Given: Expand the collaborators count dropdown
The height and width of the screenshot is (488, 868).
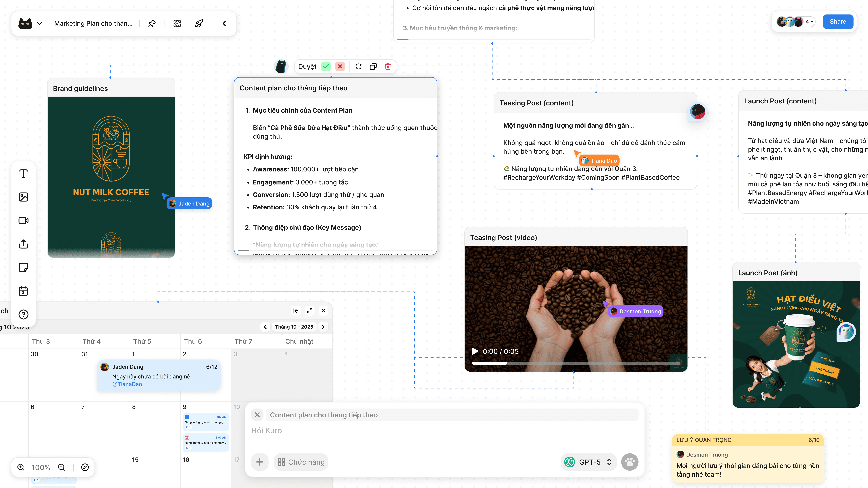Looking at the screenshot, I should (809, 22).
